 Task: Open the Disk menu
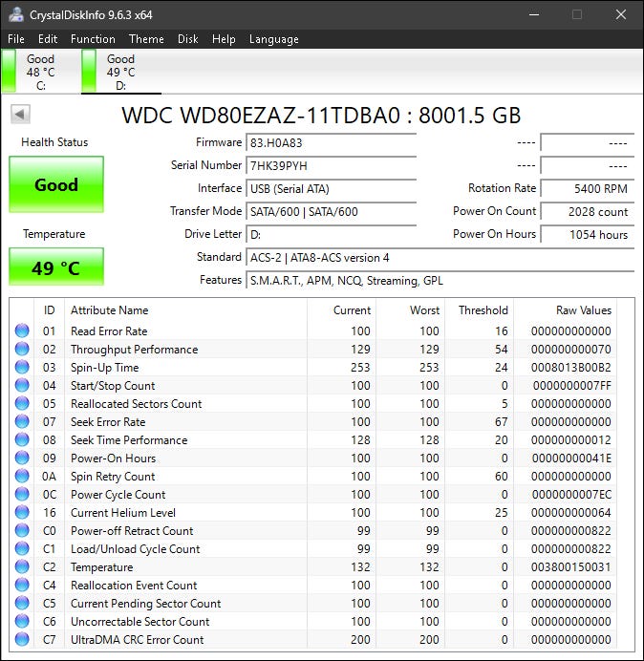pos(188,39)
